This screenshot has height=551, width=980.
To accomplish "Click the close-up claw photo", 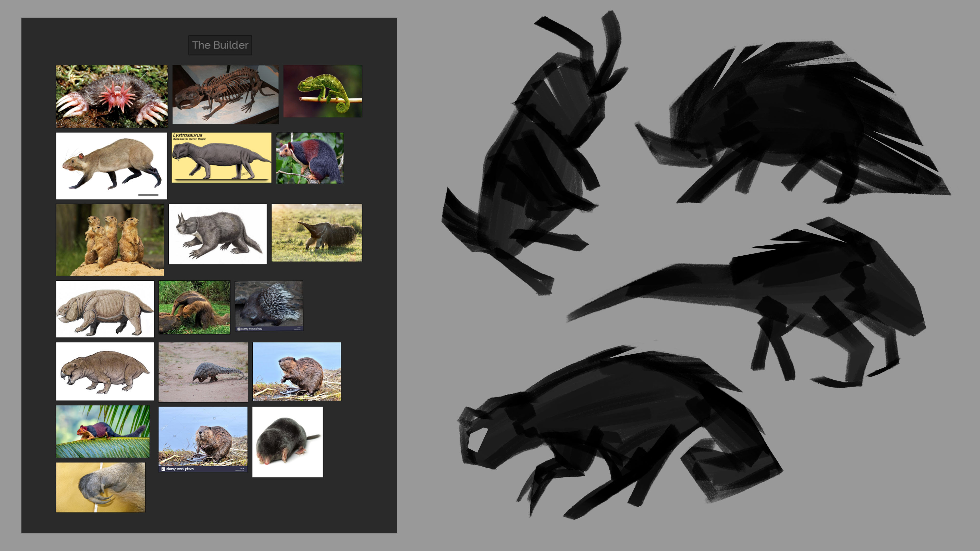I will (101, 487).
